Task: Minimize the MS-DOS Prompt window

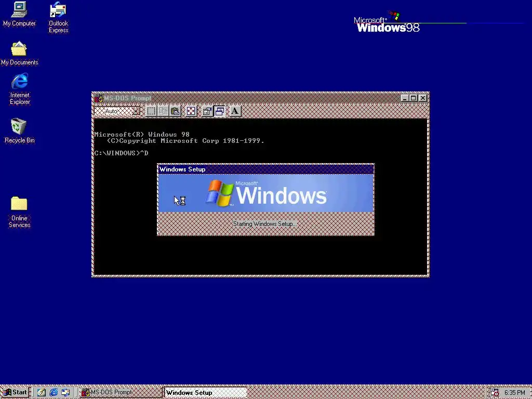Action: [404, 98]
